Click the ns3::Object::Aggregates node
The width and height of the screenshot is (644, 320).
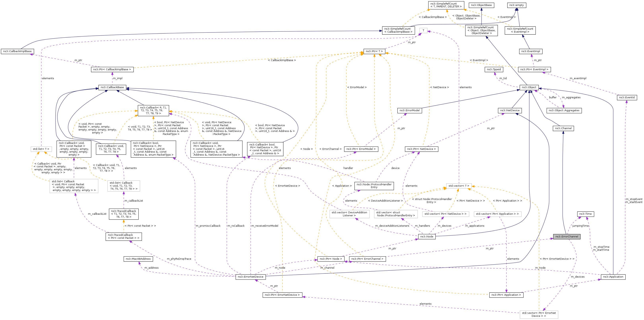564,110
